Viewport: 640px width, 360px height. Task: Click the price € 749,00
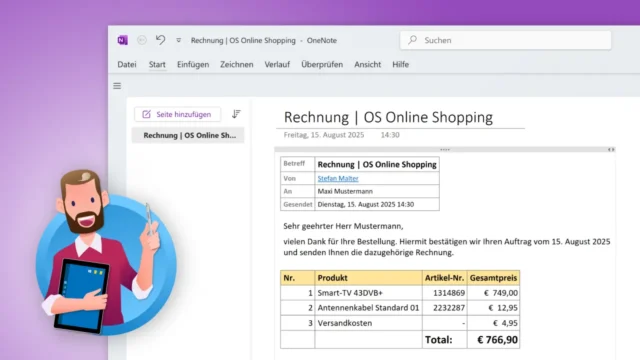(500, 293)
